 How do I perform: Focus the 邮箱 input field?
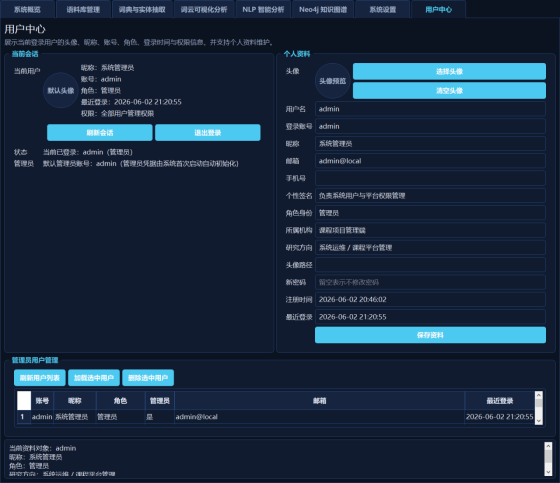[x=430, y=161]
